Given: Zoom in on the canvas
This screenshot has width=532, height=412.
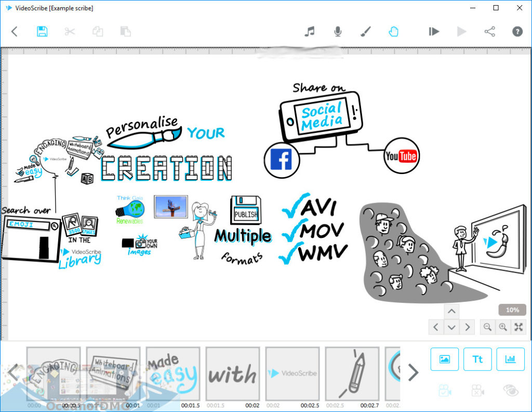Looking at the screenshot, I should tap(503, 327).
